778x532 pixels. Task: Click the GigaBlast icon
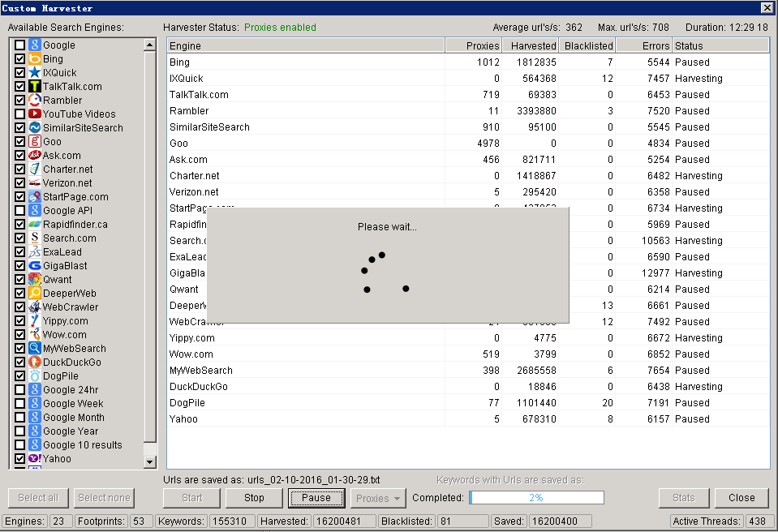tap(34, 266)
